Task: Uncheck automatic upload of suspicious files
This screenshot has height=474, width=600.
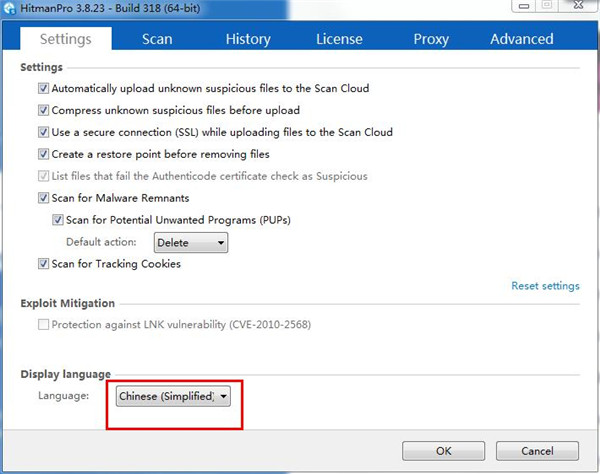Action: point(43,88)
